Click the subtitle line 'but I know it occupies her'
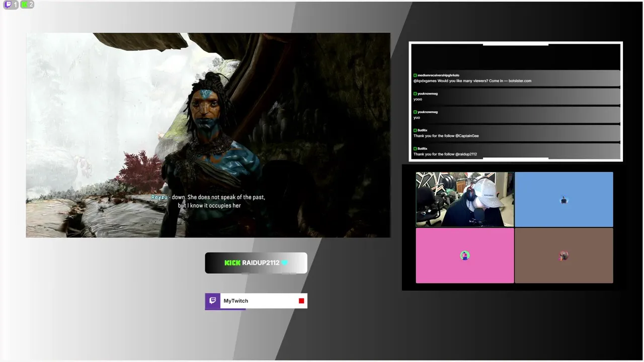 pyautogui.click(x=209, y=206)
